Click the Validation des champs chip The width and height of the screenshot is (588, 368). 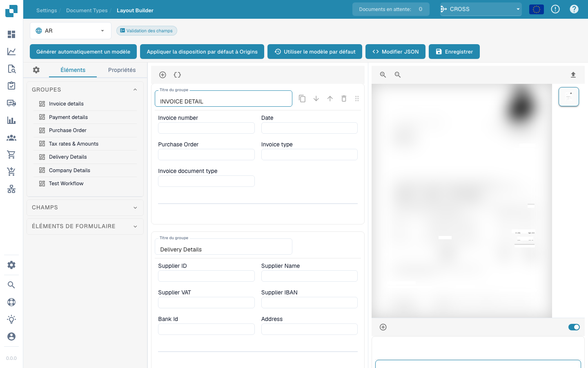click(147, 31)
